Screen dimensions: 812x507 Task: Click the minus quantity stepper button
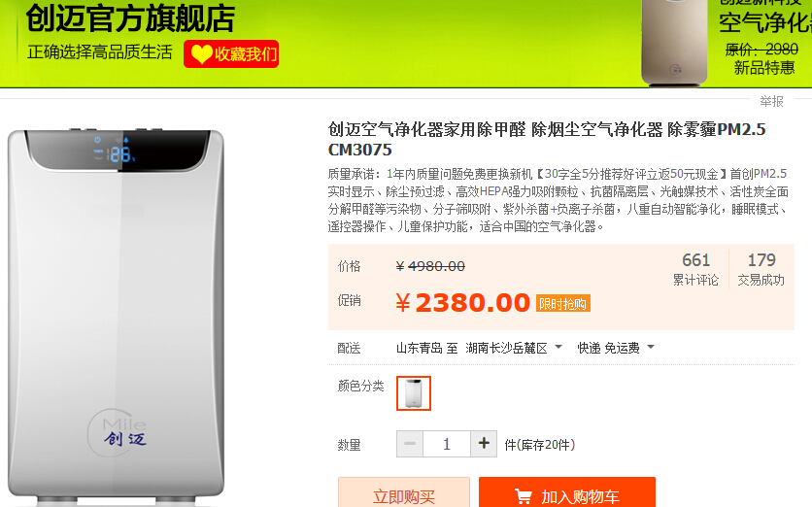(410, 444)
